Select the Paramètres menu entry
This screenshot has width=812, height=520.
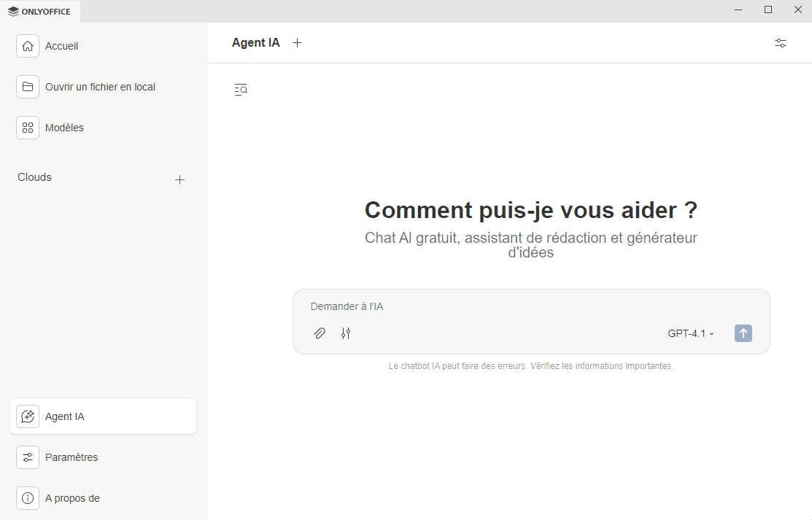tap(71, 457)
